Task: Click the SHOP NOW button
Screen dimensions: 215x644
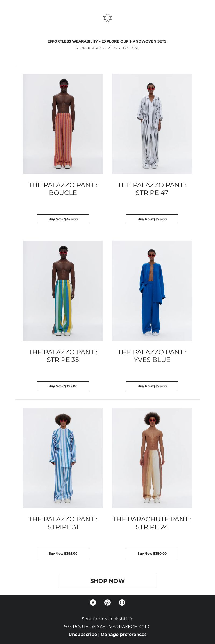Action: [x=107, y=581]
